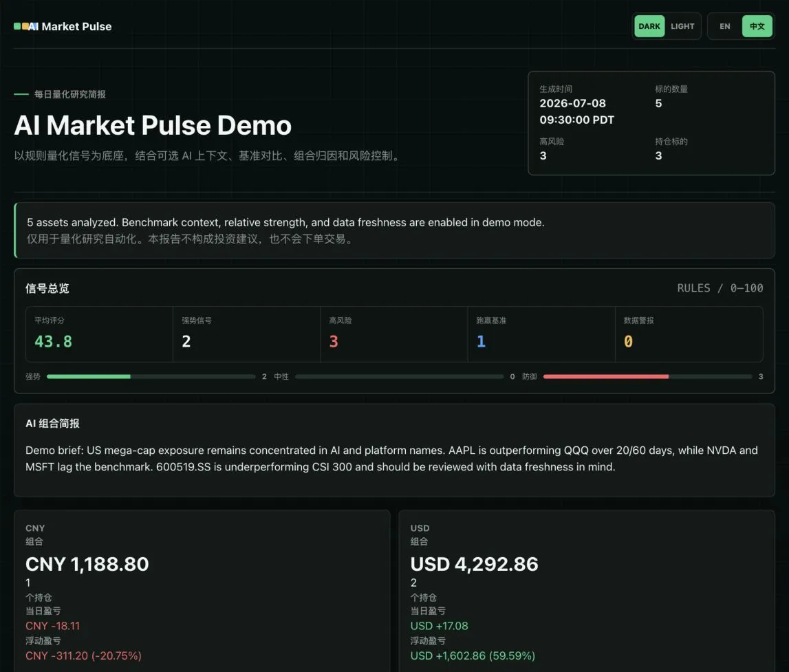
Task: Click the 跑赢基准 card
Action: [x=541, y=334]
